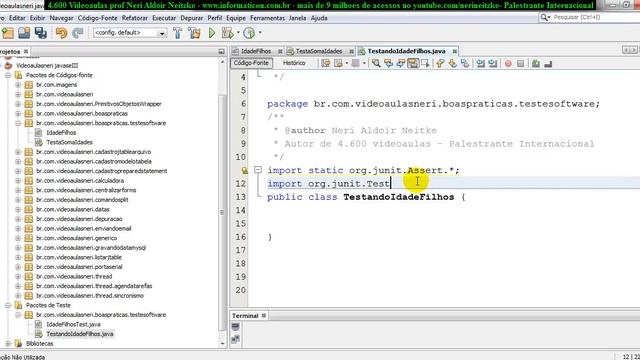Click the Last Edit editor toolbar icon
Screen dimensions: 640x360
point(325,63)
